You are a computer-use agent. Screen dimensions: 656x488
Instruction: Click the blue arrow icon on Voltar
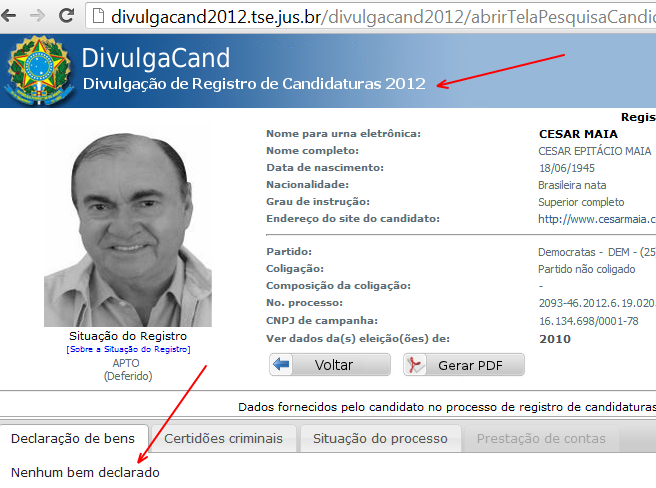(x=281, y=365)
